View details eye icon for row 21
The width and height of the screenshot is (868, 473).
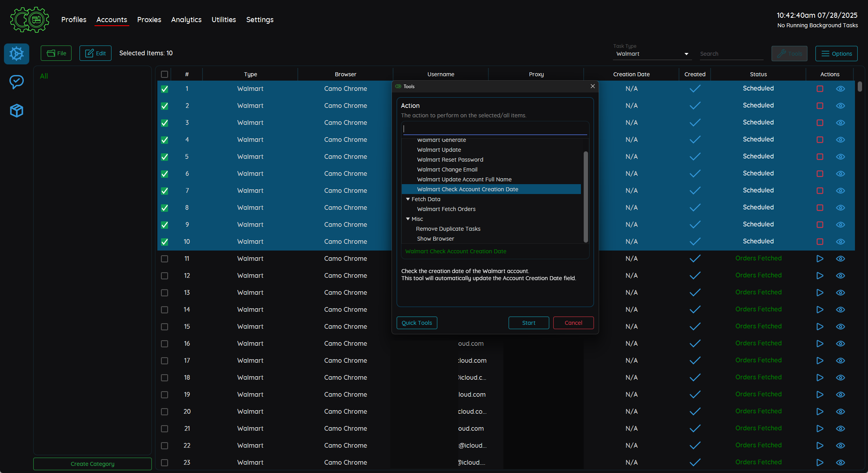841,429
